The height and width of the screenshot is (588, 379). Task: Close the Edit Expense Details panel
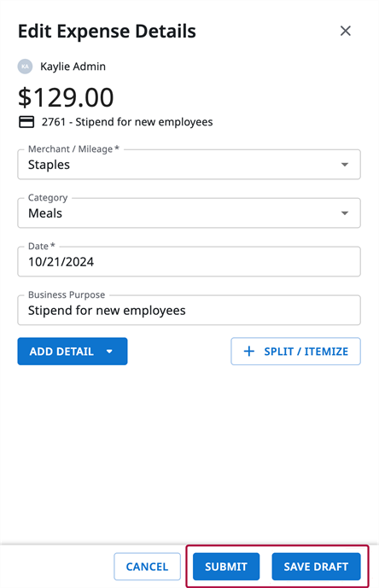click(345, 31)
